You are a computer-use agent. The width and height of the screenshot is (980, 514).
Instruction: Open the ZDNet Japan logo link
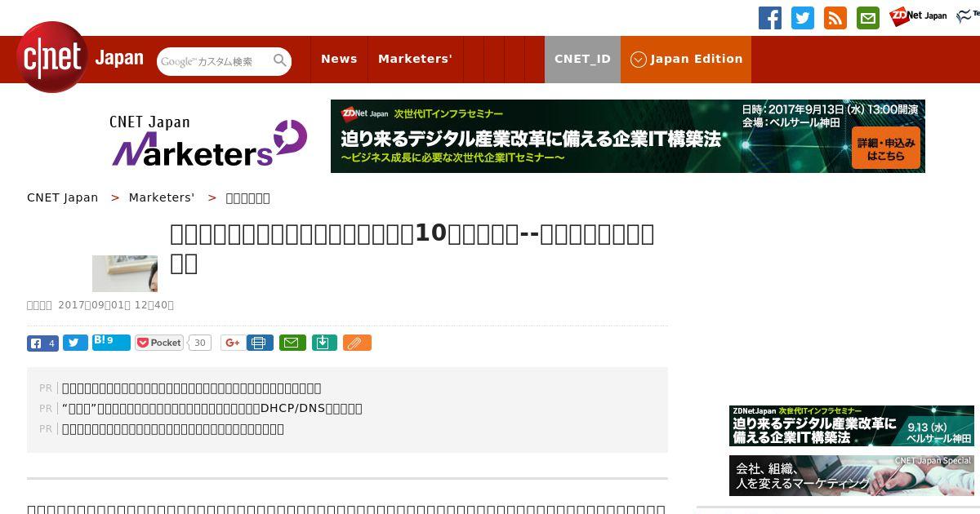918,16
